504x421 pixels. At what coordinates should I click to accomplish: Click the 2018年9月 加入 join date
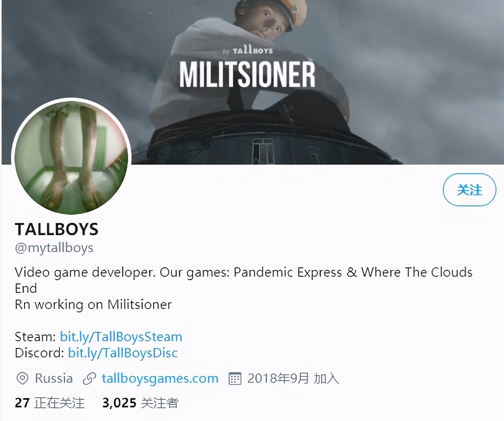tap(293, 378)
